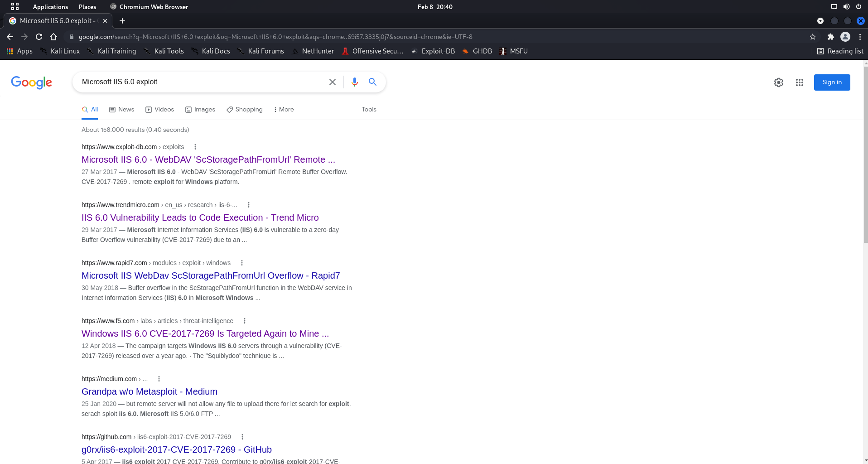Open the Apps bookmark shortcut
This screenshot has width=868, height=464.
point(19,51)
